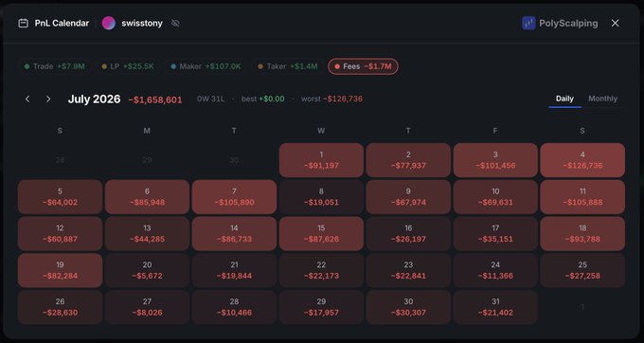Switch to the Monthly tab
This screenshot has width=644, height=343.
(x=602, y=99)
